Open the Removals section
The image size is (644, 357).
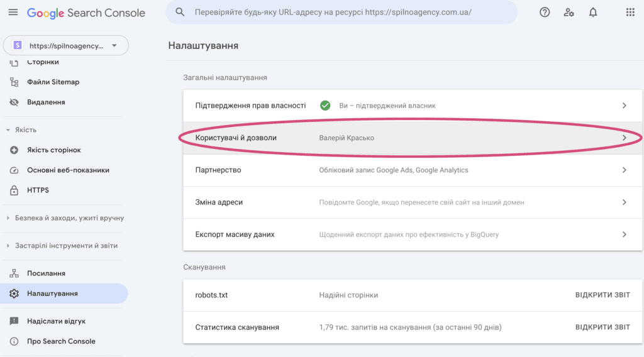46,102
